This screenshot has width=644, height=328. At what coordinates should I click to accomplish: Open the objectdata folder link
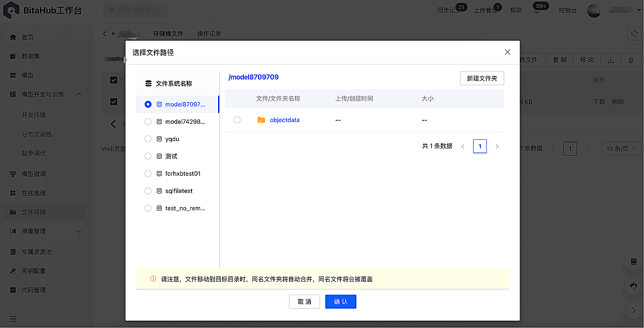click(285, 120)
